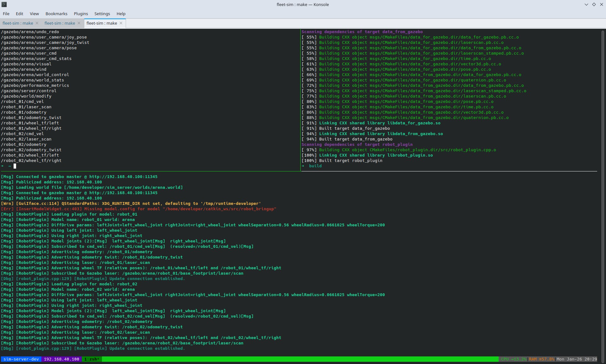Click the Konsole app icon in title bar
606x364 pixels.
[4, 4]
